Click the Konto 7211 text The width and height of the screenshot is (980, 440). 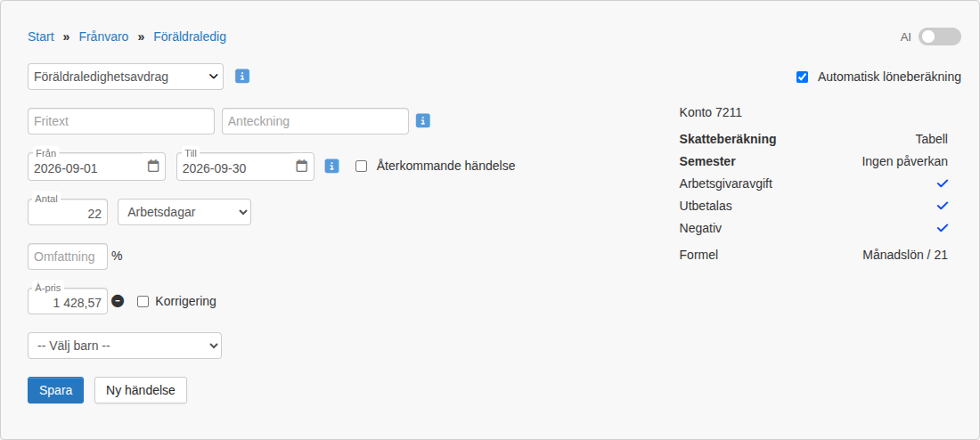pos(711,113)
